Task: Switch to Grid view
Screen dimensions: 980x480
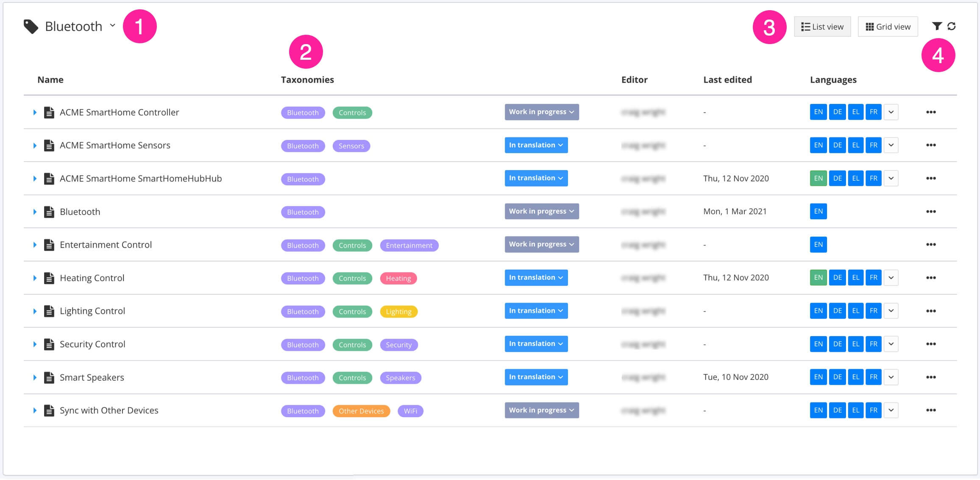Action: (888, 26)
